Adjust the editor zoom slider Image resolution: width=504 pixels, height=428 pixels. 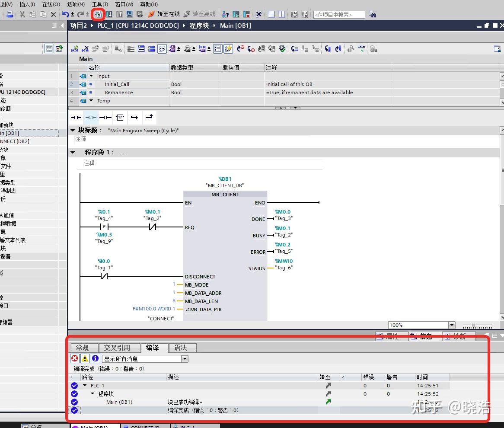pos(473,326)
